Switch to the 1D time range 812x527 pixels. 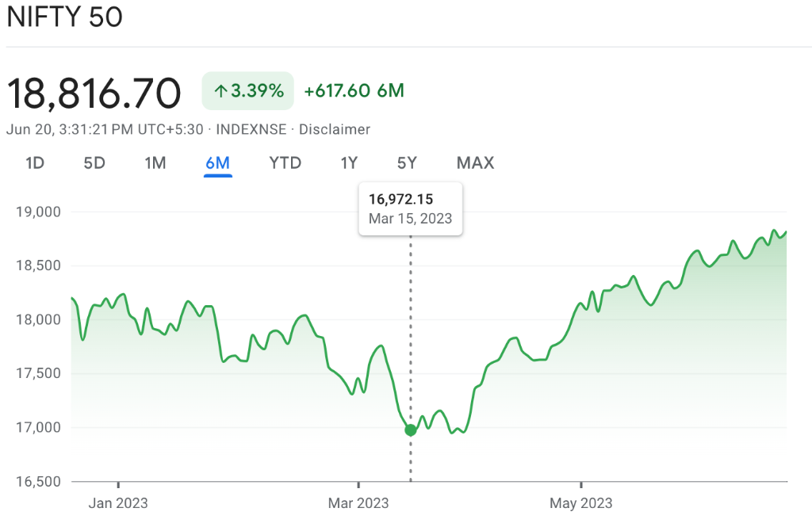[x=35, y=163]
